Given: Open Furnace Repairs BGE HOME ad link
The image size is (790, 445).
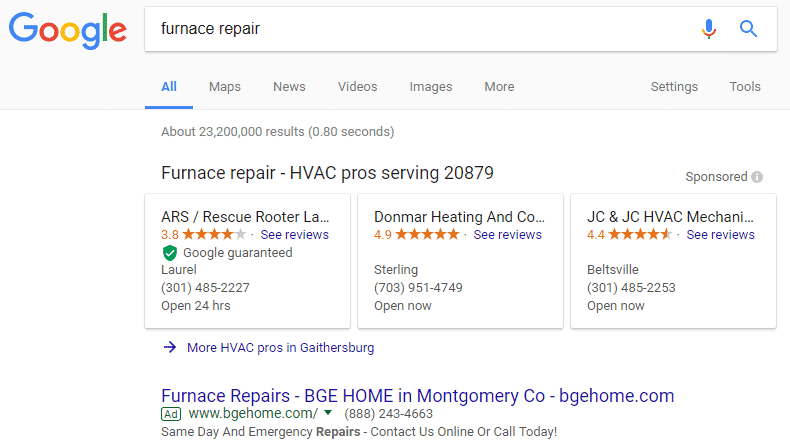Looking at the screenshot, I should [417, 395].
